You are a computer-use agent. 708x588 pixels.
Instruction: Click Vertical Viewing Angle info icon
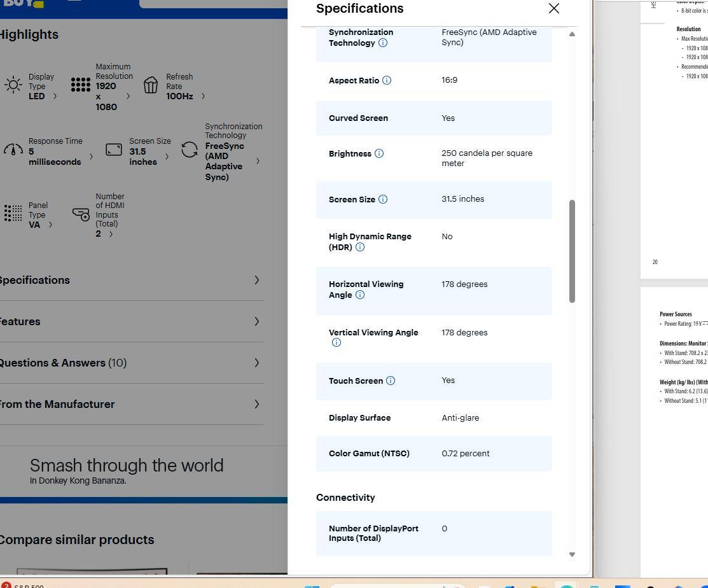[337, 342]
